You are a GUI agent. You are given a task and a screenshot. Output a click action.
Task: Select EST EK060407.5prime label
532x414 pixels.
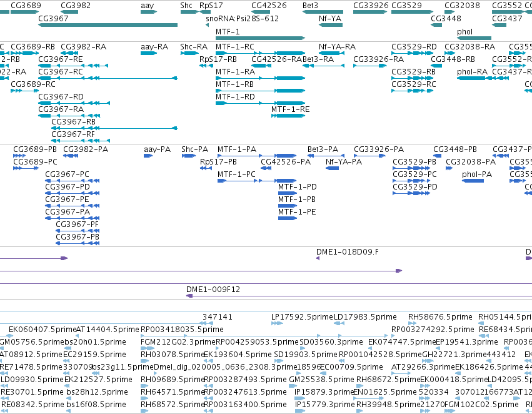[x=43, y=330]
